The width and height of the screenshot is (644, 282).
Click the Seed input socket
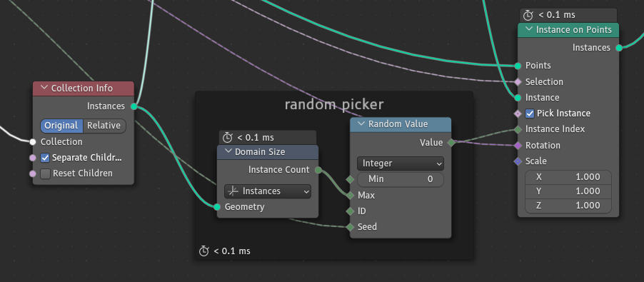(x=350, y=227)
